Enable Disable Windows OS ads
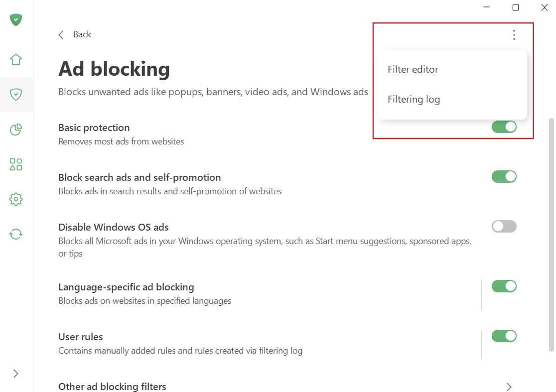The image size is (556, 392). click(504, 226)
